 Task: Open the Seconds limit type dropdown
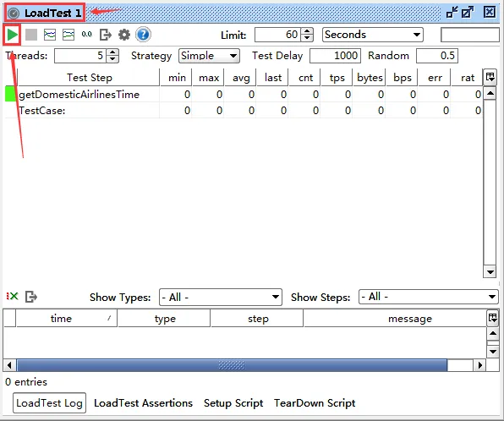pos(373,35)
